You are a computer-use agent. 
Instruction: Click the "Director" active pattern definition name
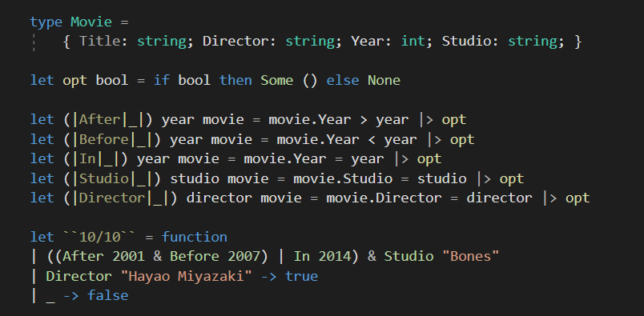click(111, 198)
